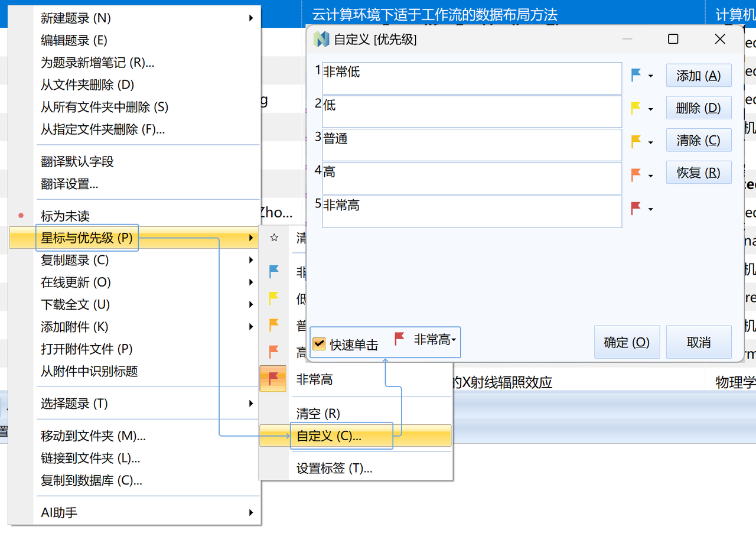This screenshot has width=756, height=533.
Task: Open red flag dropdown for 非常高 row
Action: (x=642, y=209)
